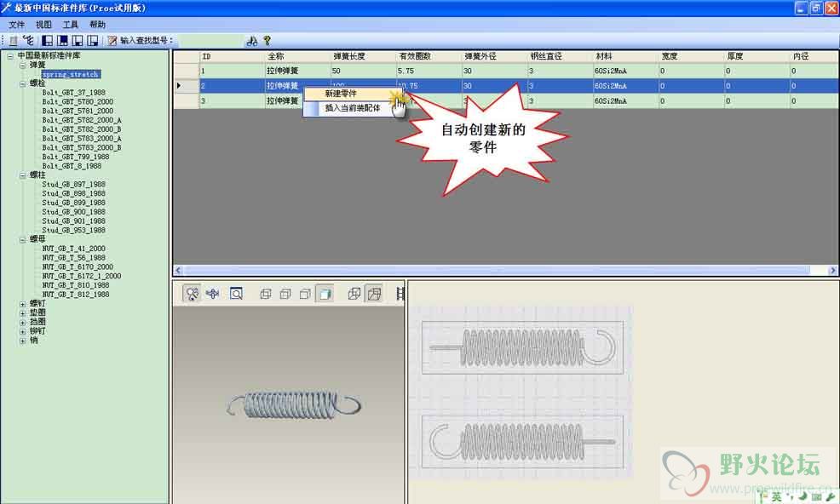Viewport: 840px width, 504px height.
Task: Click spring length cell 50 in row 1
Action: click(x=363, y=71)
